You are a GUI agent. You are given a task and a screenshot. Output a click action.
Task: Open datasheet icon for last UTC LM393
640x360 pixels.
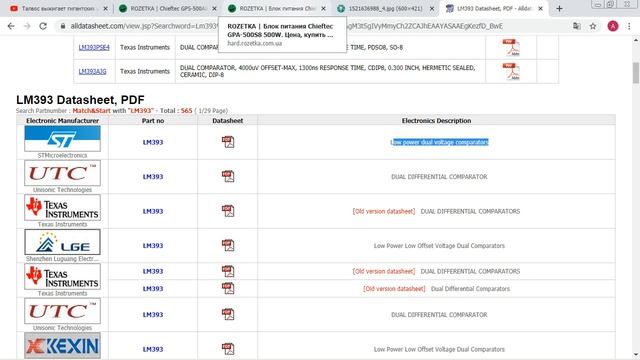228,314
